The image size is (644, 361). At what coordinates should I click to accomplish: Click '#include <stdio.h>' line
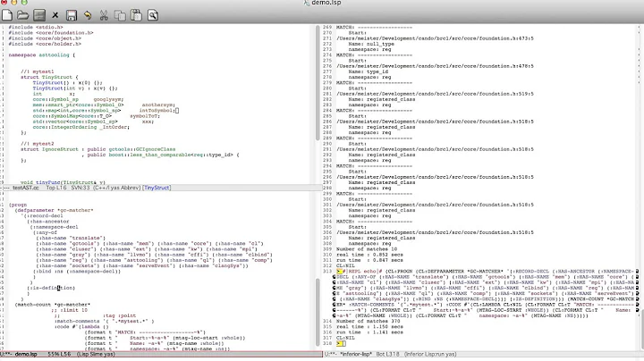[36, 27]
